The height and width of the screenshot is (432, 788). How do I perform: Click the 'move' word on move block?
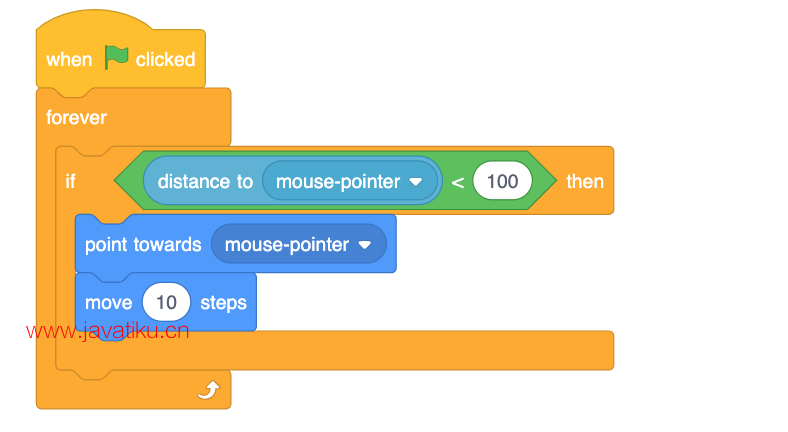pyautogui.click(x=109, y=303)
